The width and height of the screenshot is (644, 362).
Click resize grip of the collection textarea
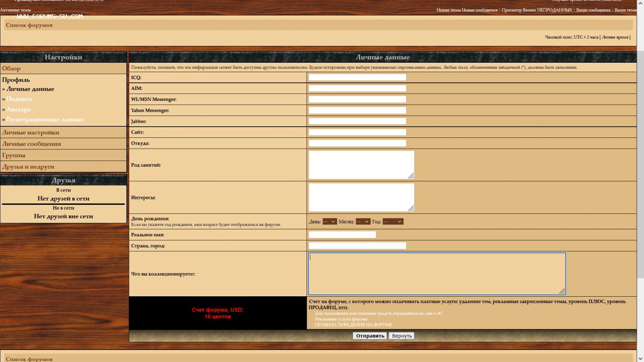562,291
